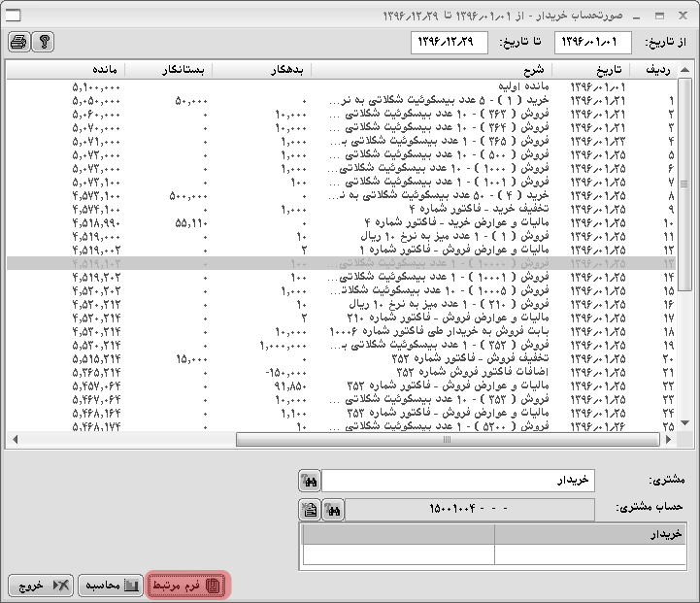Click the 'از تاریخ' start date field

coord(593,43)
